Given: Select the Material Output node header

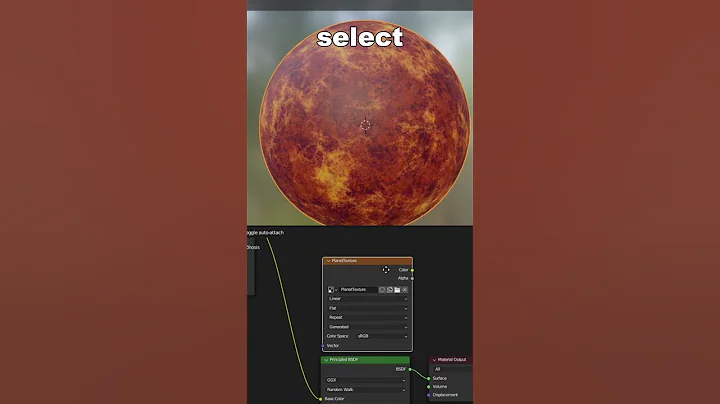Looking at the screenshot, I should click(x=451, y=360).
